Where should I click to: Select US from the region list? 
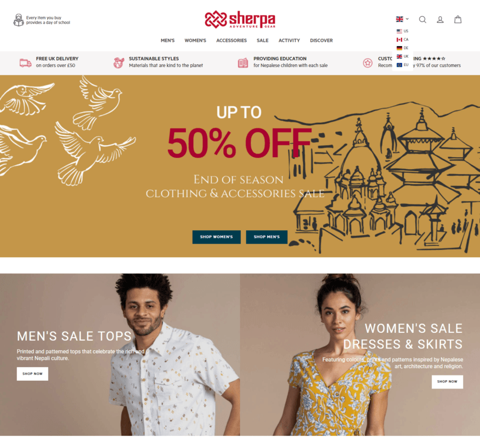(x=402, y=31)
